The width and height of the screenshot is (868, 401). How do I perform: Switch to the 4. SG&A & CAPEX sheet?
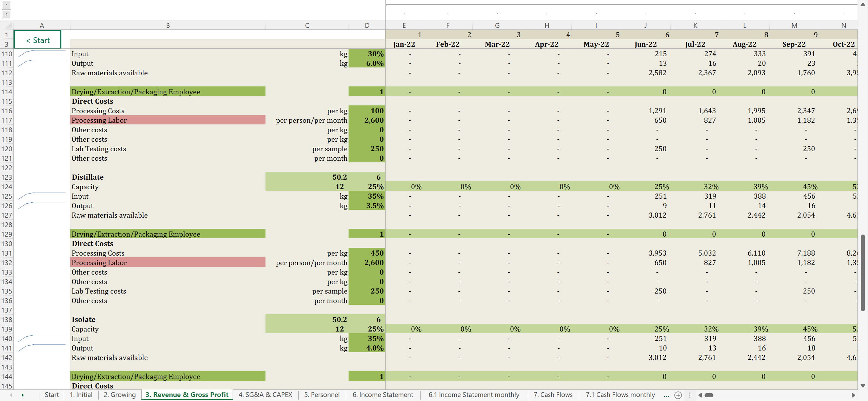click(265, 395)
